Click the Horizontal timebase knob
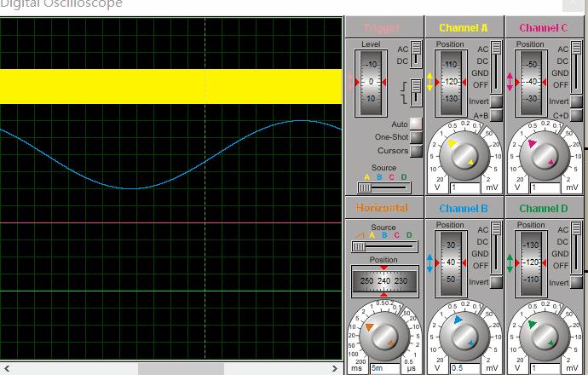The image size is (588, 375). (384, 335)
